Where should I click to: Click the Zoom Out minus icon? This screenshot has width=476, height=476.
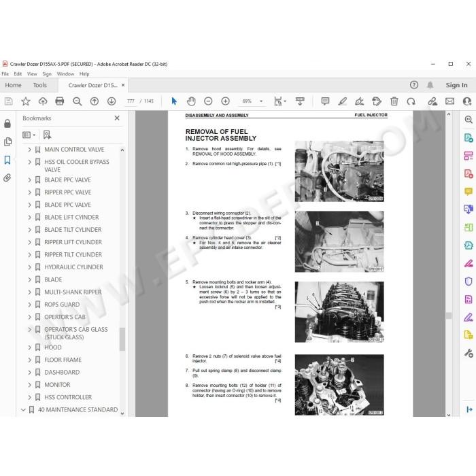pyautogui.click(x=208, y=101)
